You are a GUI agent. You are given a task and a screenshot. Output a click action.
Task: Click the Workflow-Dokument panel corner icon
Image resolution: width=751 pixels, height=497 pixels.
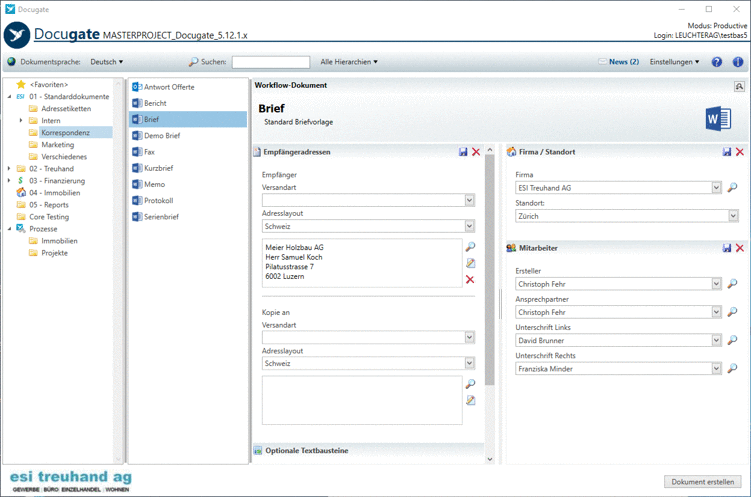pyautogui.click(x=739, y=86)
